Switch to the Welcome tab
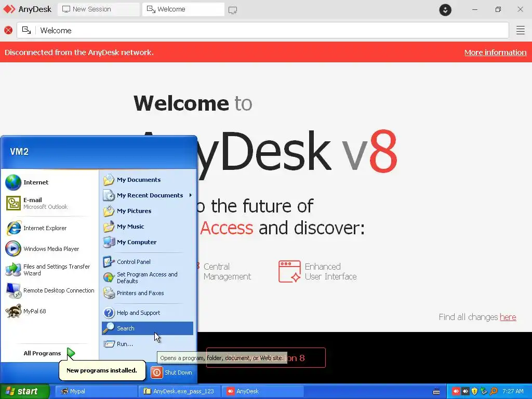The height and width of the screenshot is (399, 532). 183,9
